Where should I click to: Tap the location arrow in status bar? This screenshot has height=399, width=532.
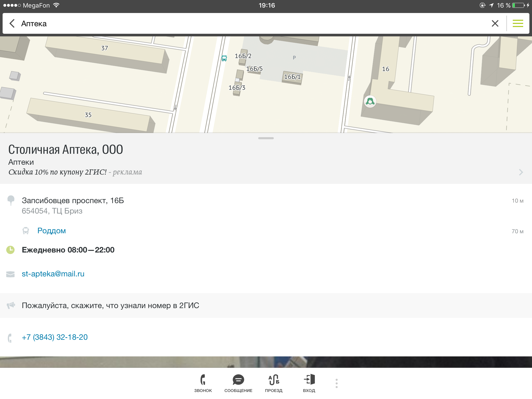pos(491,5)
